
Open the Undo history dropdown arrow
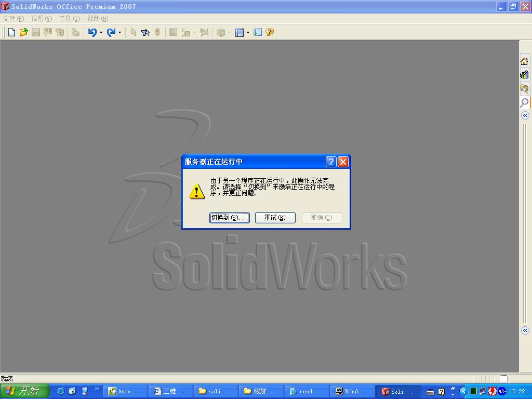[101, 33]
